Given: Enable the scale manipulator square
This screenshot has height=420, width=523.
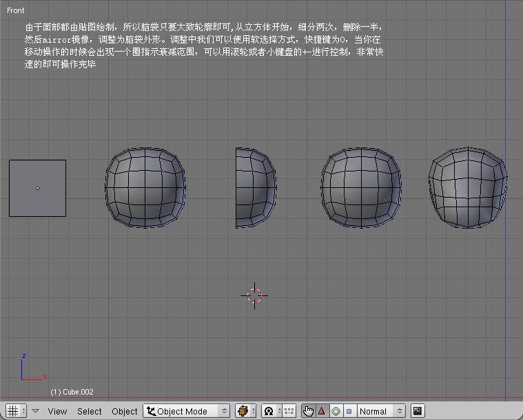Looking at the screenshot, I should (x=349, y=411).
